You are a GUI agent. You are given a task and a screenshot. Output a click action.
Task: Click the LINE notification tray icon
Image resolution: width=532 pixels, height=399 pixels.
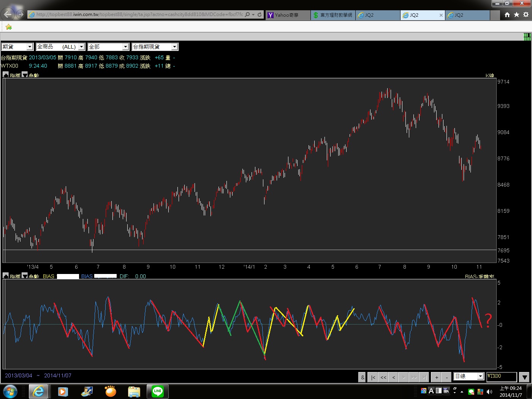click(471, 391)
